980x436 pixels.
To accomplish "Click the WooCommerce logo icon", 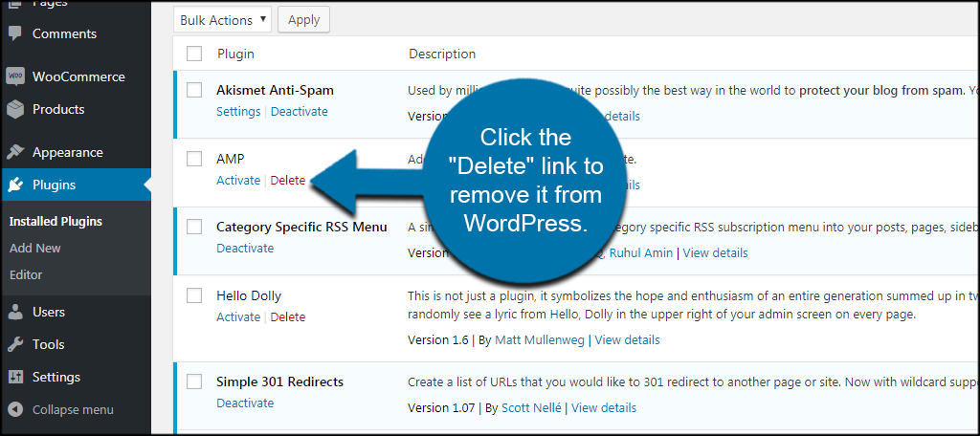I will point(15,76).
